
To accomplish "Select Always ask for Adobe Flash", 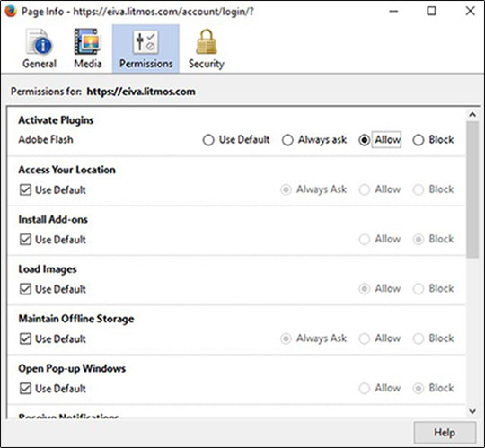I will click(287, 140).
